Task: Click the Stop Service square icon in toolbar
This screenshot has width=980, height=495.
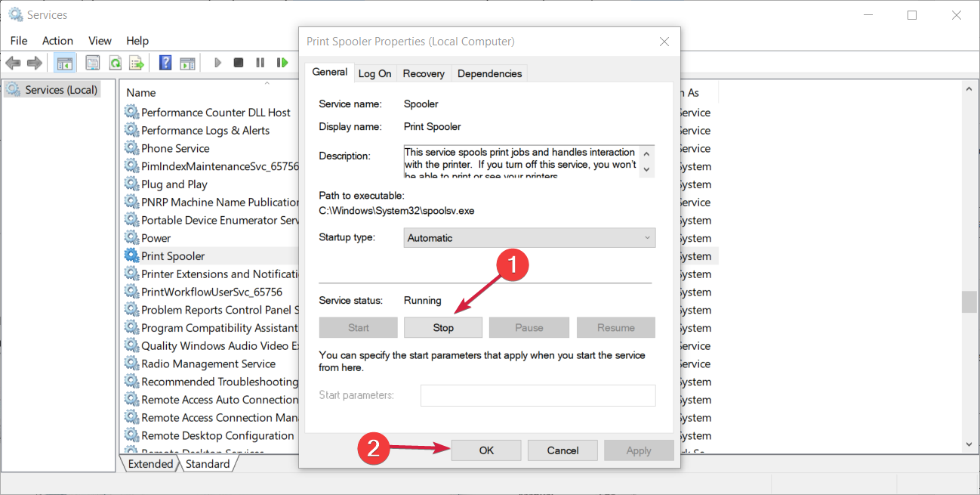Action: (239, 63)
